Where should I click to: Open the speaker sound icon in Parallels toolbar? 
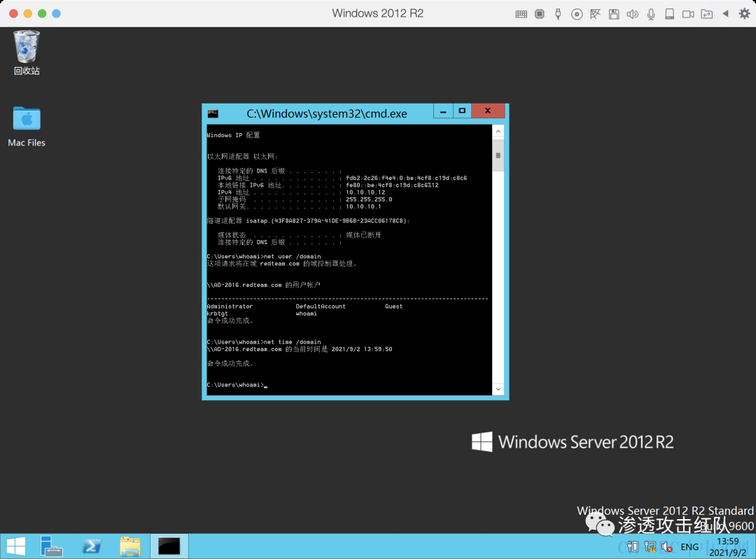tap(633, 14)
